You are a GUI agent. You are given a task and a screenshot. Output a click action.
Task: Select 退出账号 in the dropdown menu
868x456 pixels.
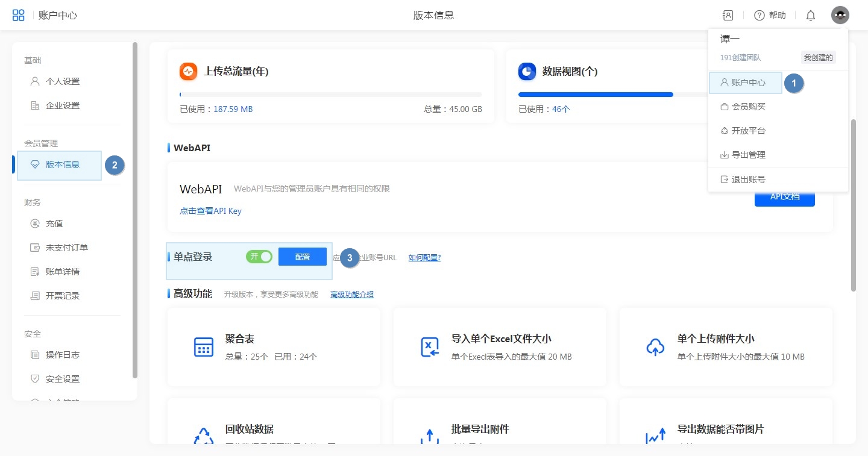pos(748,180)
